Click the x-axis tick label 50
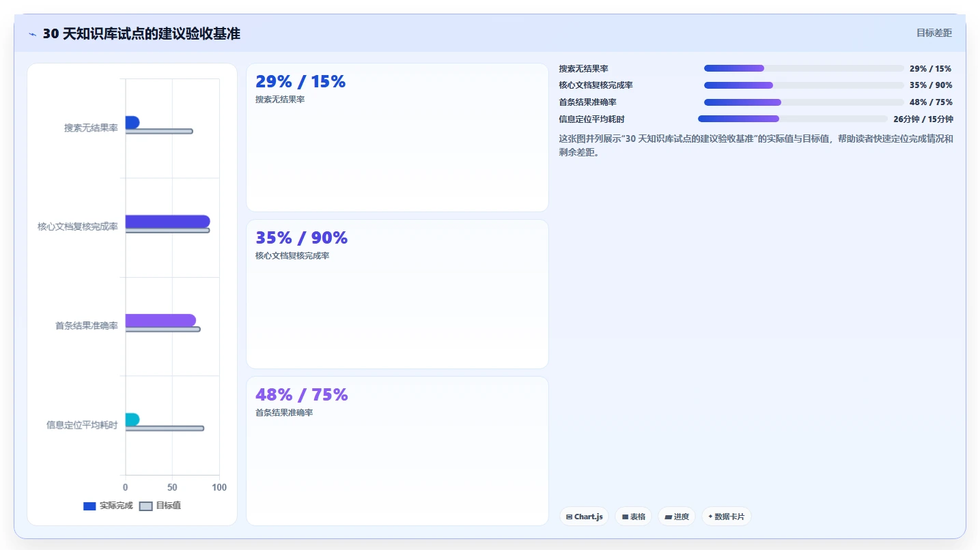Screen dimensions: 980x550 coord(172,487)
